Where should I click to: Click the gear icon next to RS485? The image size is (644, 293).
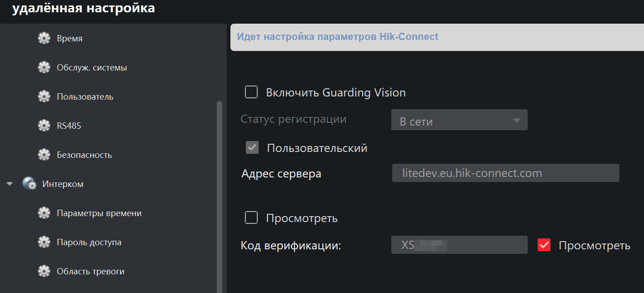pyautogui.click(x=44, y=126)
